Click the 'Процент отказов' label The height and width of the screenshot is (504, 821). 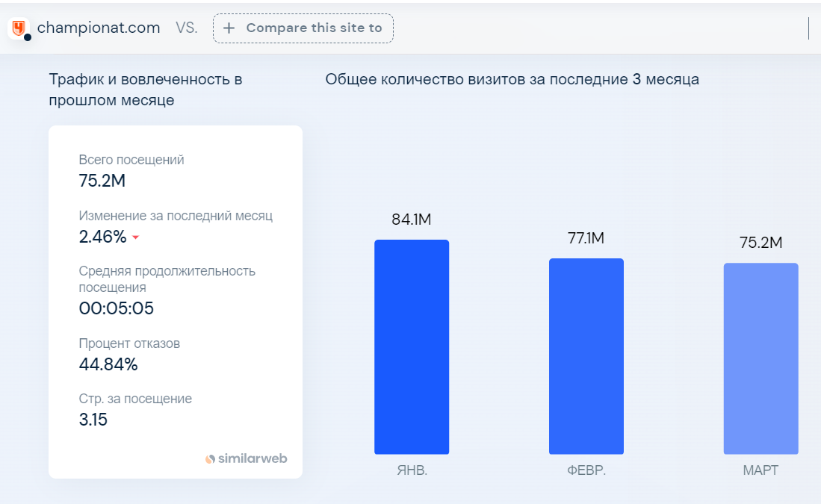click(x=129, y=343)
